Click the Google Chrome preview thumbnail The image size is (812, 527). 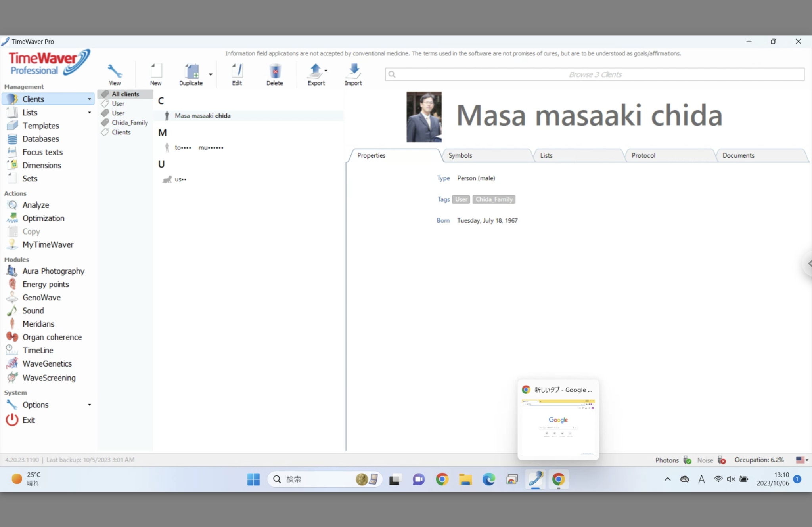point(558,428)
